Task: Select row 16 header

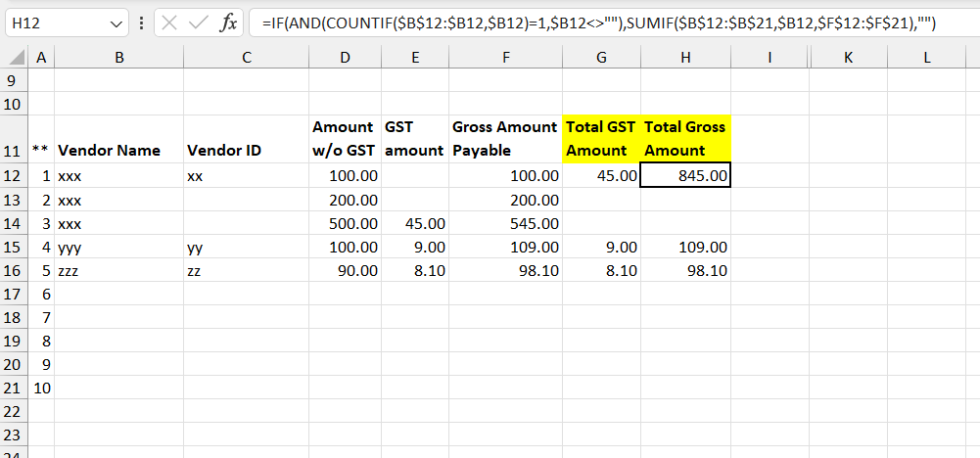Action: point(15,270)
